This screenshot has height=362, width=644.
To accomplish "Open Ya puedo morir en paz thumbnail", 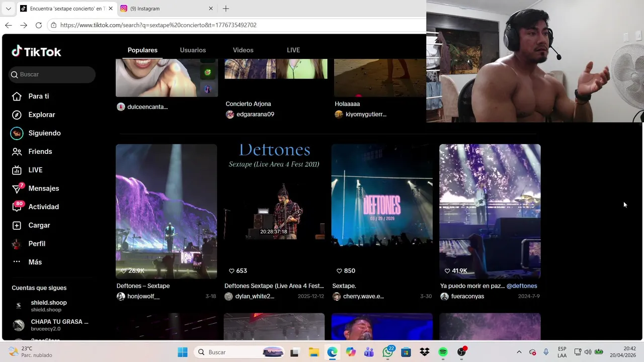I will pyautogui.click(x=490, y=211).
